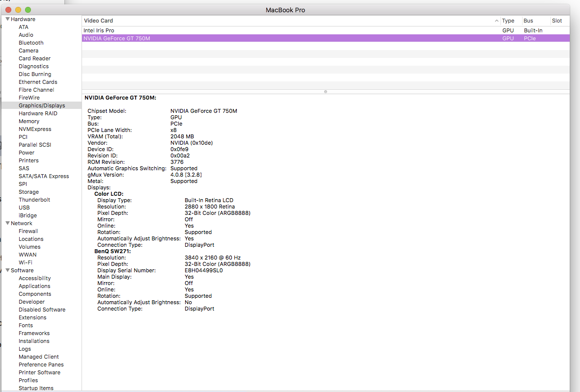Open Profiles in the sidebar

tap(28, 380)
